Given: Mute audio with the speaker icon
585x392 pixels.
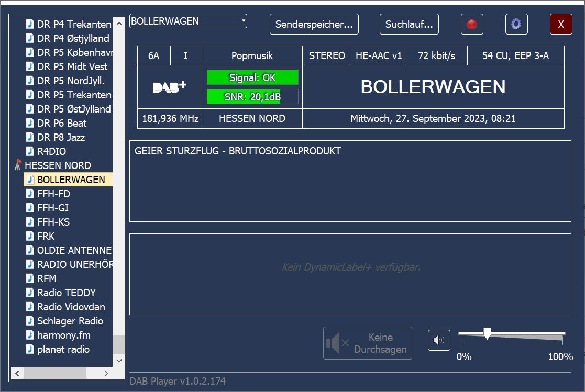Looking at the screenshot, I should (x=439, y=341).
